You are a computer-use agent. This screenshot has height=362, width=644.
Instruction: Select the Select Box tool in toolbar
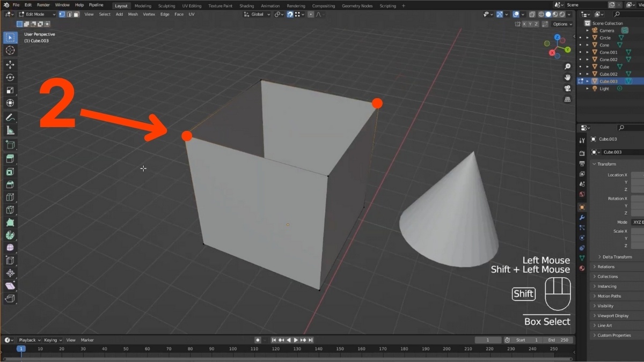click(x=10, y=38)
